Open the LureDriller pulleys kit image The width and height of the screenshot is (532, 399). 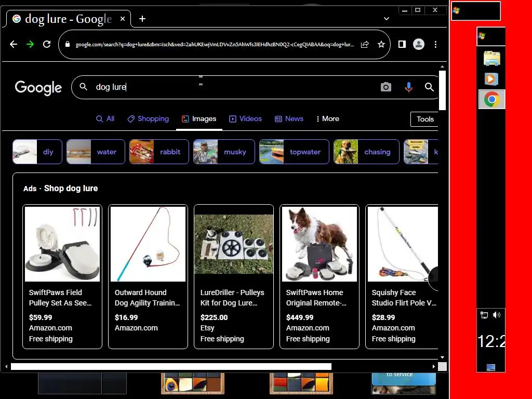click(234, 244)
